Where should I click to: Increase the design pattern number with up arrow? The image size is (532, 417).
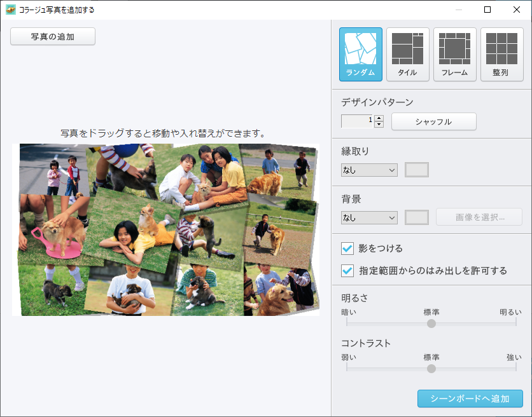tap(379, 118)
